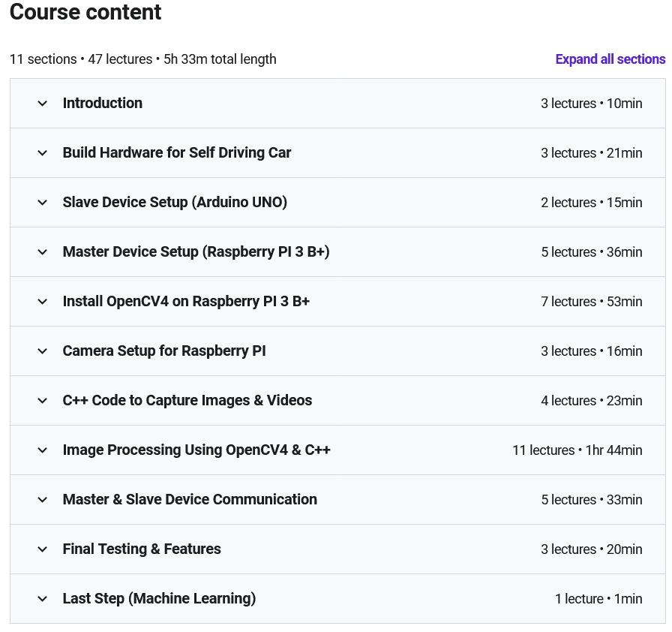Expand C++ Code to Capture Images chevron
672x632 pixels.
pyautogui.click(x=42, y=401)
